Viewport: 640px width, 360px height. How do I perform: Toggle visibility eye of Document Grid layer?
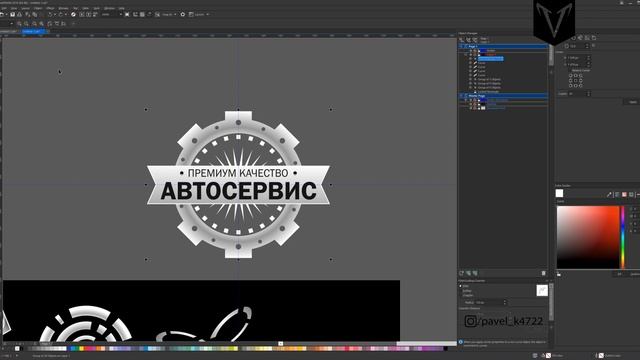pyautogui.click(x=471, y=108)
